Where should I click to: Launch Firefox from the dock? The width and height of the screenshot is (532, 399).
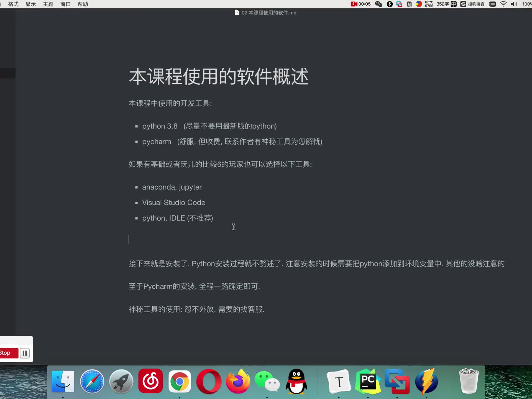[x=238, y=381]
